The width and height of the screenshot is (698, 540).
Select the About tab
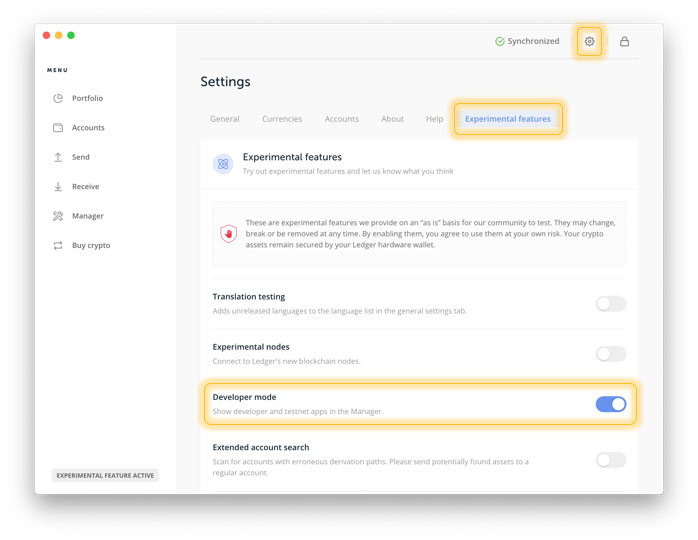pos(392,119)
